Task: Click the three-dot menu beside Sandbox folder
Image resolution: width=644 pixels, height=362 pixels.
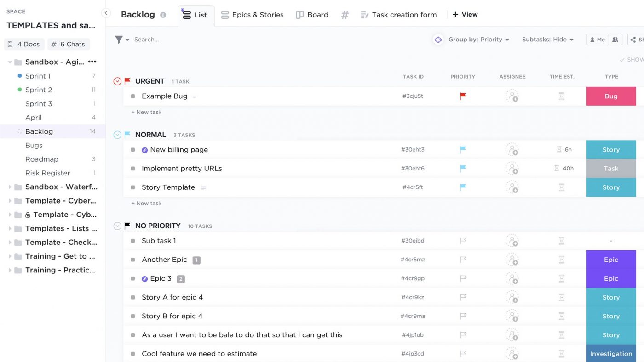Action: [92, 62]
